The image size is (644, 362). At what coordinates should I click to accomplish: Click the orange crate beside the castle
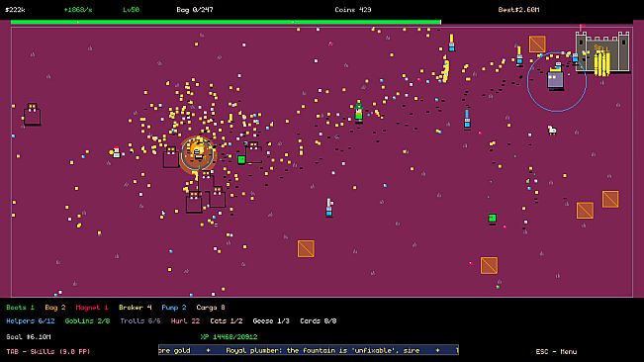point(537,44)
